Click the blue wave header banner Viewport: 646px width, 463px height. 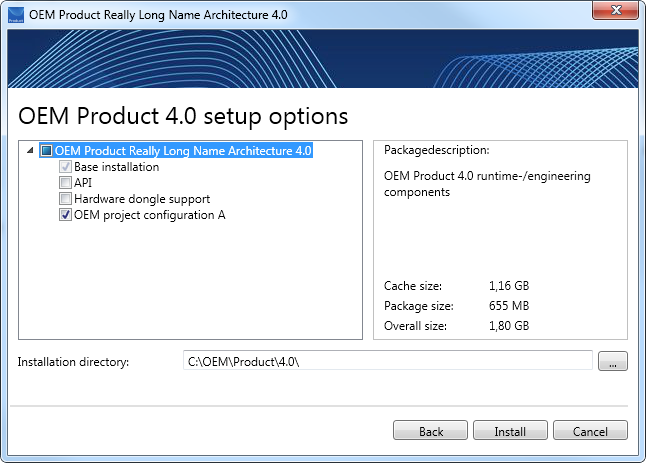coord(323,58)
